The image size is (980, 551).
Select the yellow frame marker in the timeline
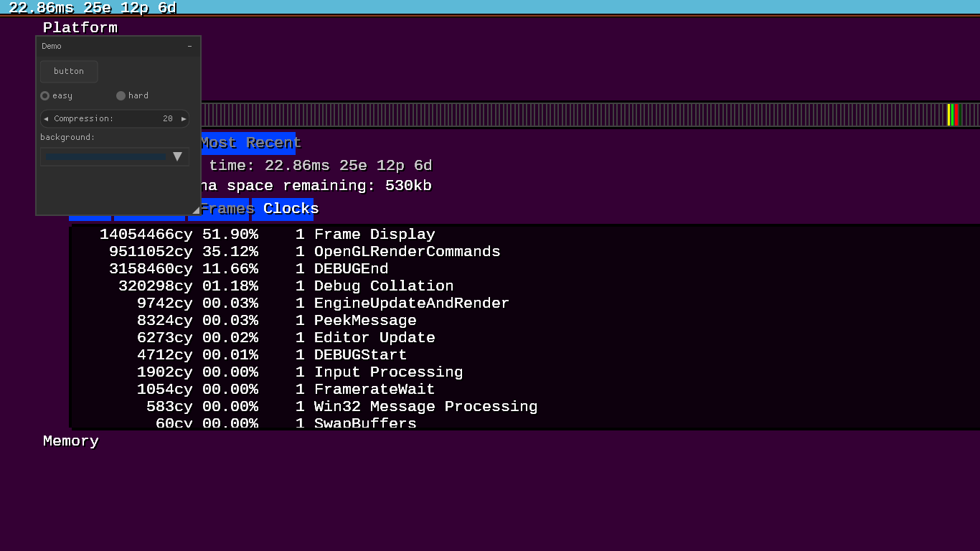click(x=948, y=115)
